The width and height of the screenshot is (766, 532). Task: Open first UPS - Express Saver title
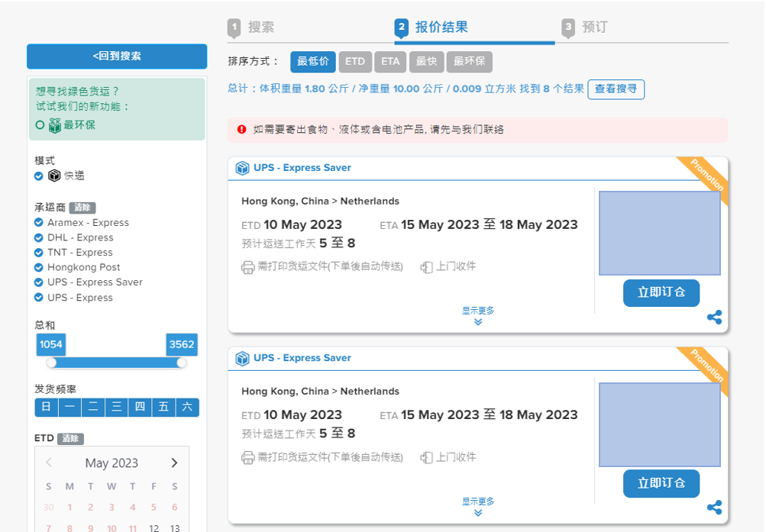click(302, 168)
